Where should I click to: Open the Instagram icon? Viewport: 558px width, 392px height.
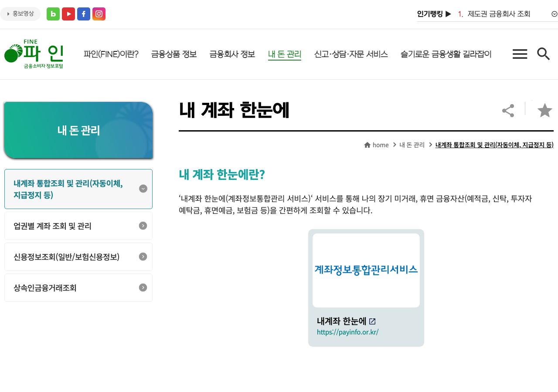tap(99, 14)
